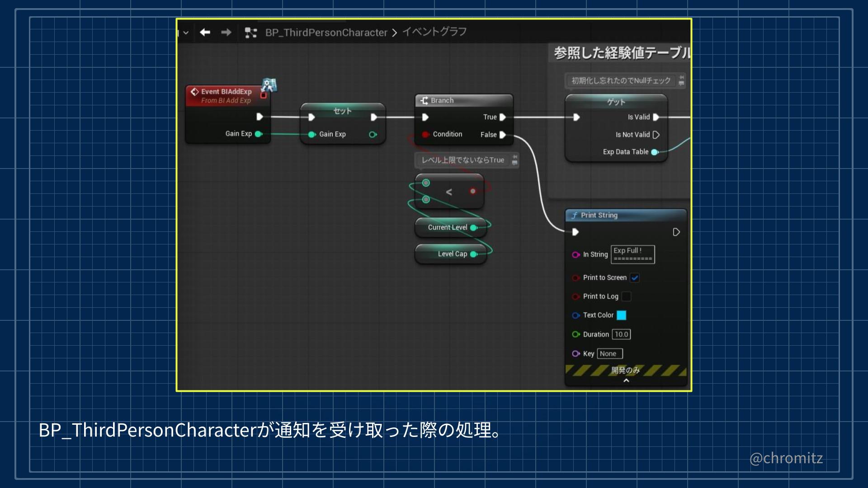The image size is (868, 488).
Task: Edit the Duration value field showing 10.0
Action: coord(622,334)
